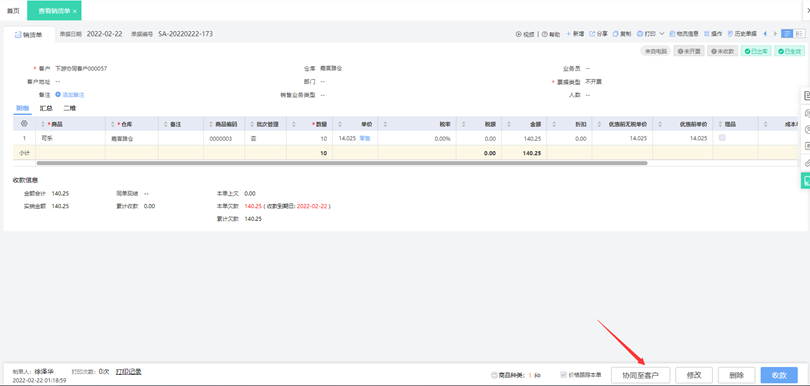
Task: Open 物流信息 logistics information
Action: 684,34
